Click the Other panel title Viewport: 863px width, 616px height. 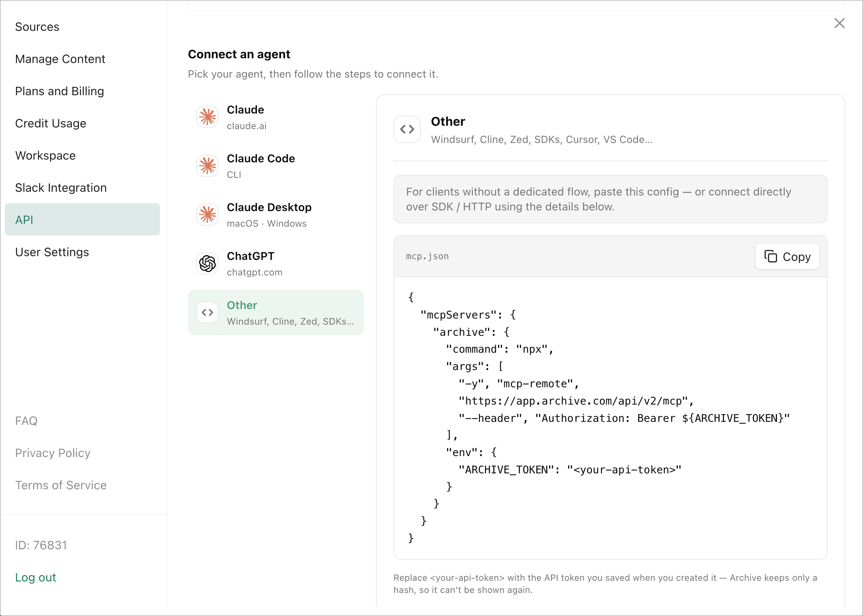click(448, 121)
